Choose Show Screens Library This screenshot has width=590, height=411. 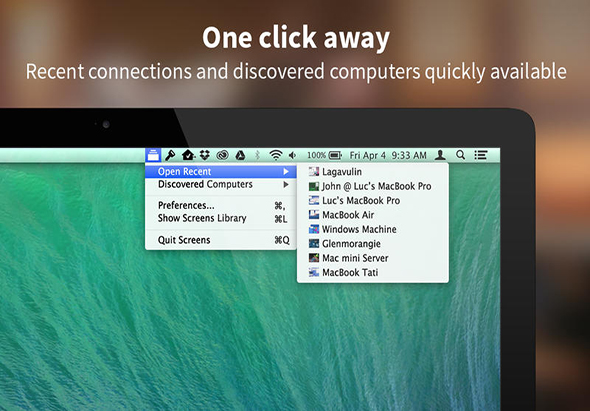click(x=221, y=218)
